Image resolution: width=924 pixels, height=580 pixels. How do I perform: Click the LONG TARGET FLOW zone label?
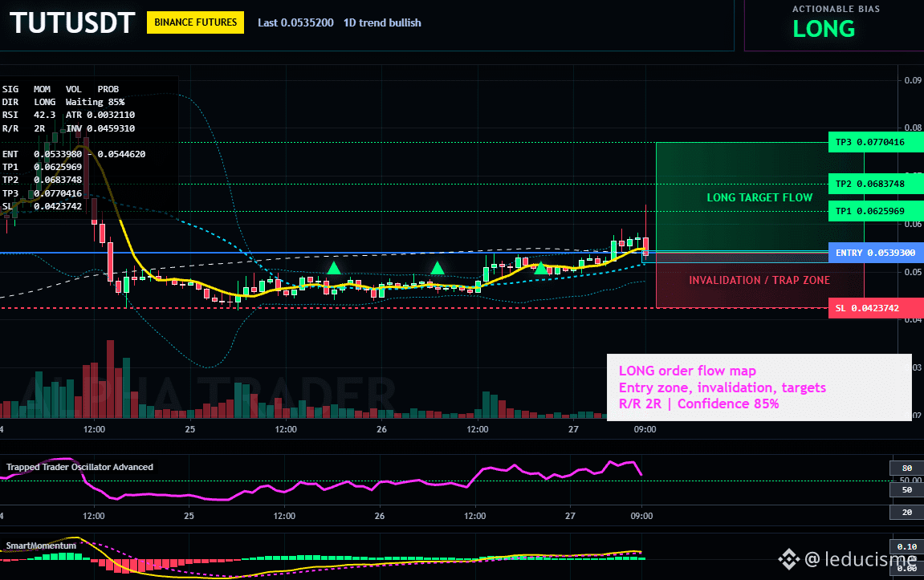pyautogui.click(x=759, y=198)
